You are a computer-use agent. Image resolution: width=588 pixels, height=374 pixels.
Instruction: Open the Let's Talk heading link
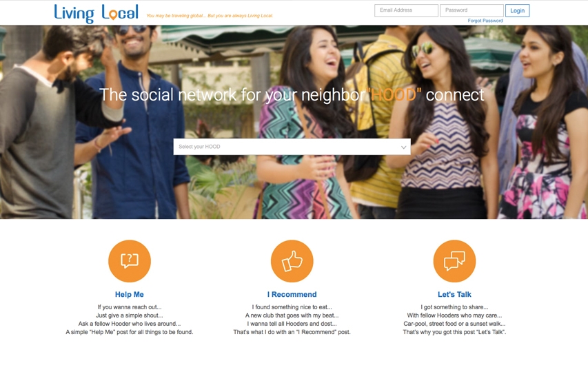(x=454, y=294)
